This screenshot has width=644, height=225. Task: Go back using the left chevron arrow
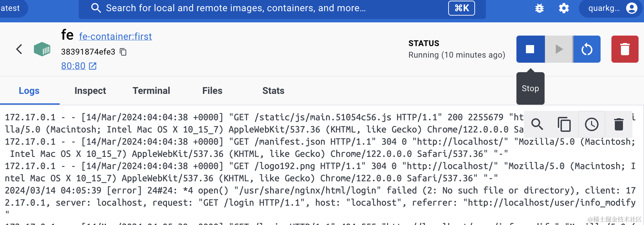coord(19,49)
